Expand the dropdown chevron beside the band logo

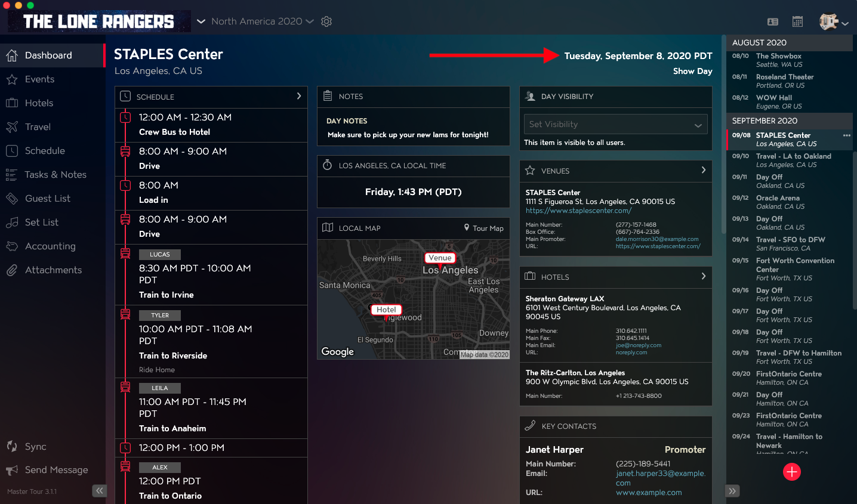[x=201, y=21]
